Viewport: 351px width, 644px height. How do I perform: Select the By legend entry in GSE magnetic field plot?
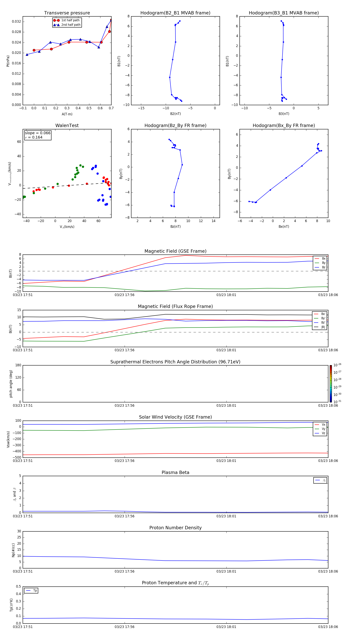tap(320, 263)
